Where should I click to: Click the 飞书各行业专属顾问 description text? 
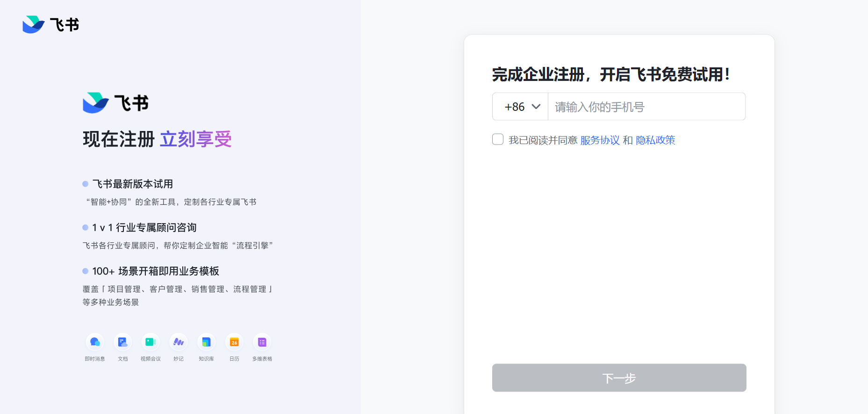coord(178,246)
